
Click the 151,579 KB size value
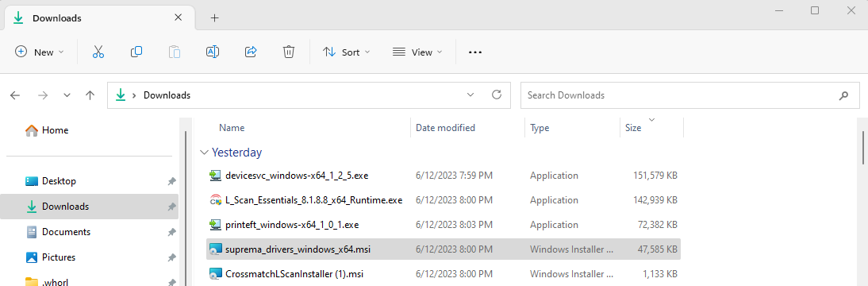[x=655, y=176]
